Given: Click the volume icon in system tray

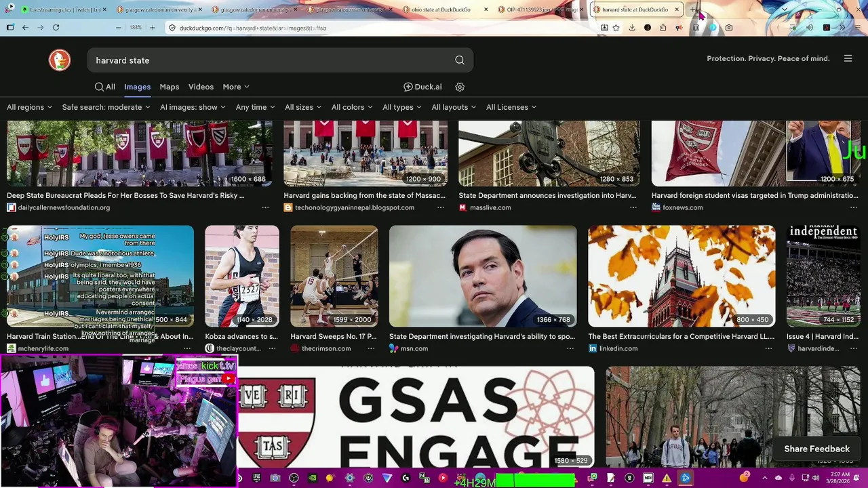Looking at the screenshot, I should (816, 478).
